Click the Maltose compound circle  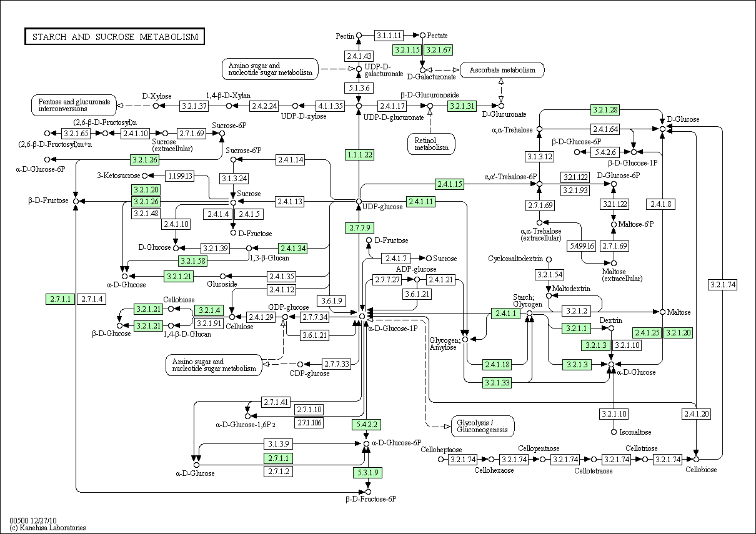[x=662, y=312]
